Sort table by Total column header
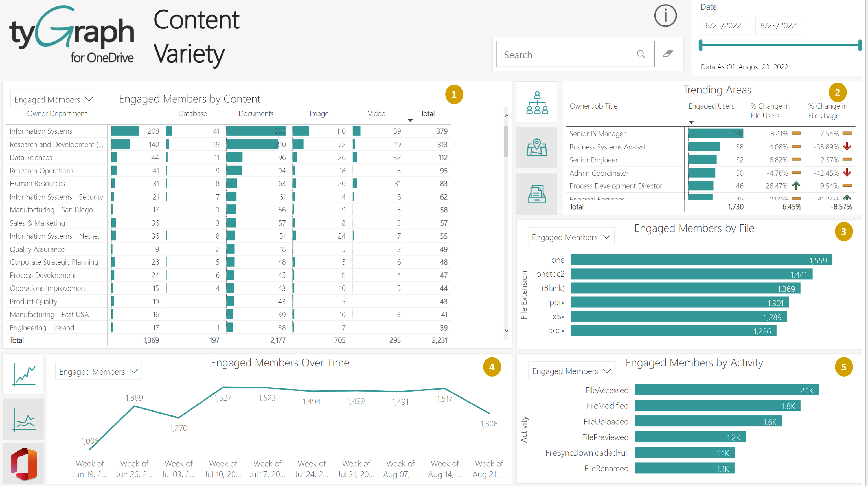Image resolution: width=868 pixels, height=486 pixels. [x=427, y=113]
